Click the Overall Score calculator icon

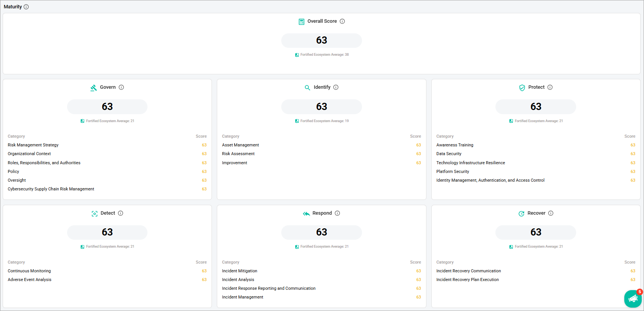pyautogui.click(x=301, y=22)
